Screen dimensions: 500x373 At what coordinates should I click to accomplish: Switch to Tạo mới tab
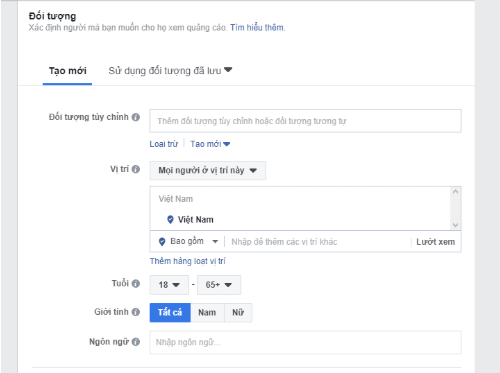[x=67, y=71]
